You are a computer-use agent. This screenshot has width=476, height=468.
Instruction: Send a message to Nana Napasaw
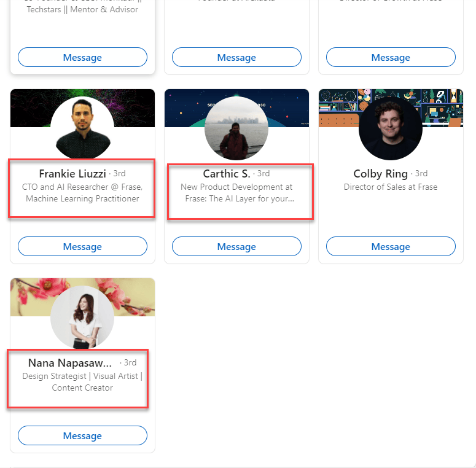[82, 435]
